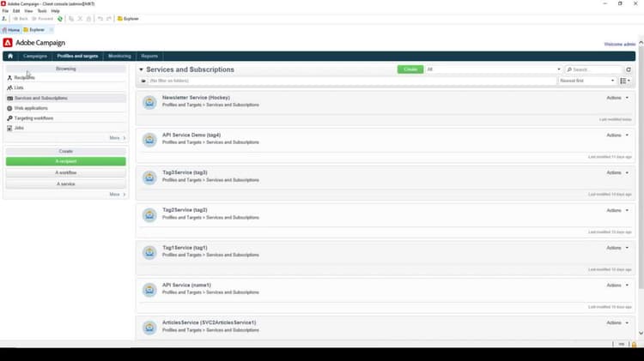Open the Campaigns navigation tab
This screenshot has height=361, width=644.
pos(35,56)
